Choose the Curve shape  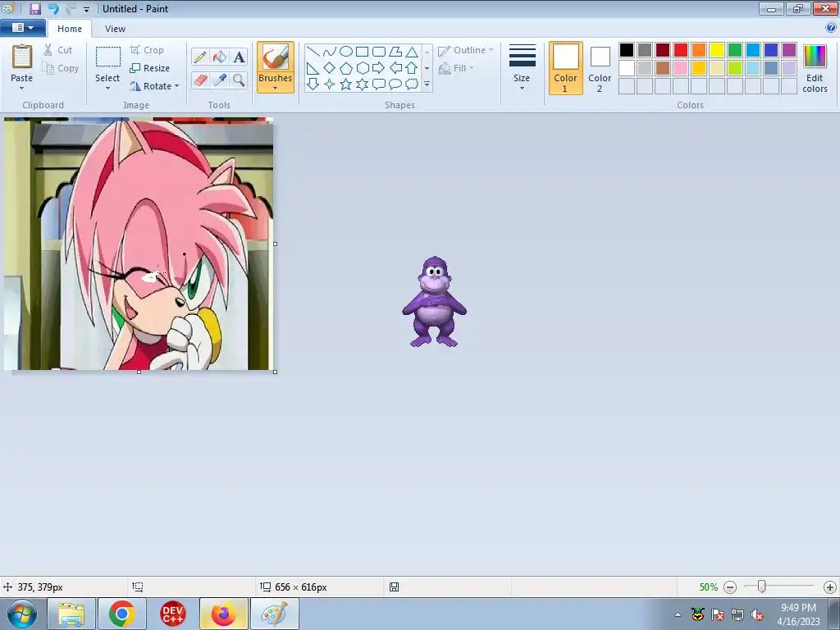330,52
